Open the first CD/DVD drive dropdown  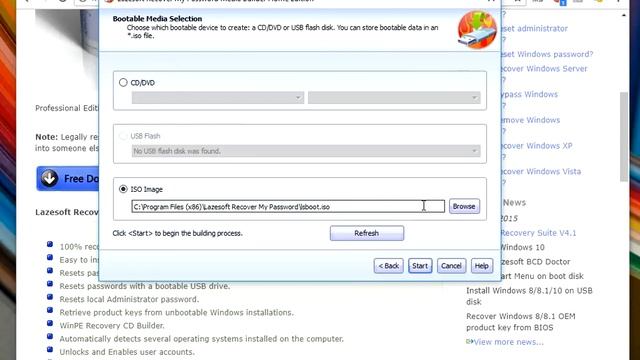218,98
